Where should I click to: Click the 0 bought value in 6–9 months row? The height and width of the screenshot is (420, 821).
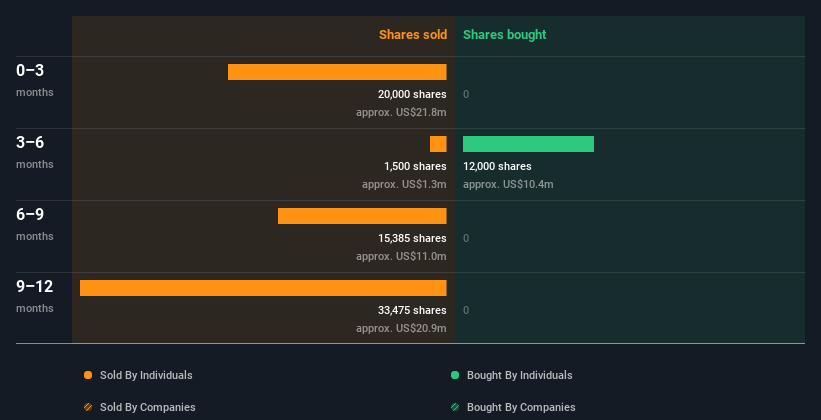pyautogui.click(x=466, y=238)
